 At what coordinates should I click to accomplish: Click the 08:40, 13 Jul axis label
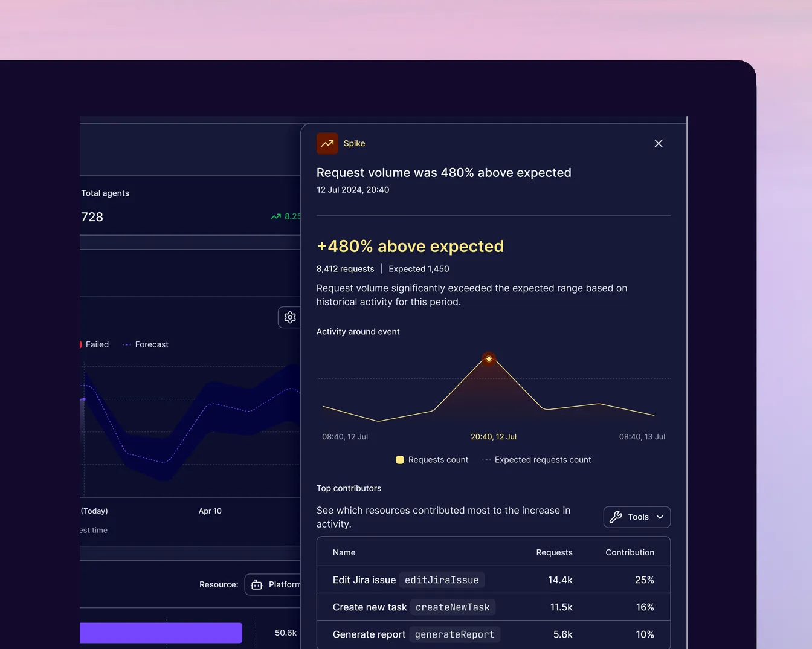point(642,436)
